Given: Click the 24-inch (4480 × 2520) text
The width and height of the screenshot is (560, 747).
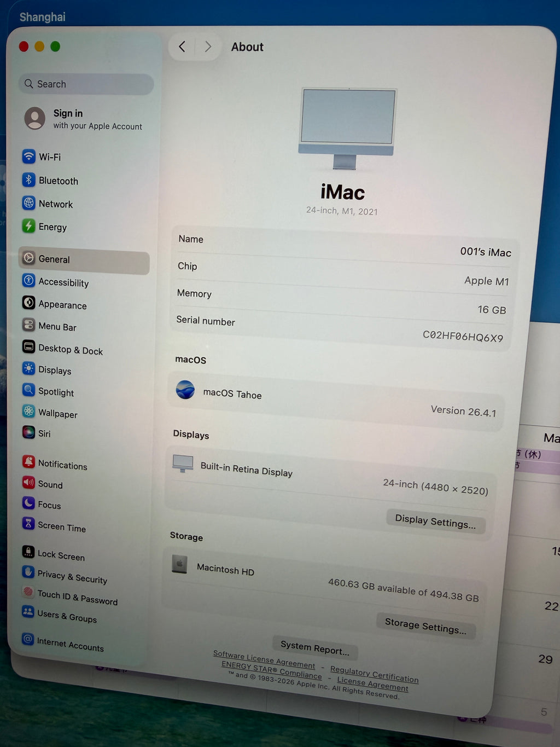Looking at the screenshot, I should point(435,487).
